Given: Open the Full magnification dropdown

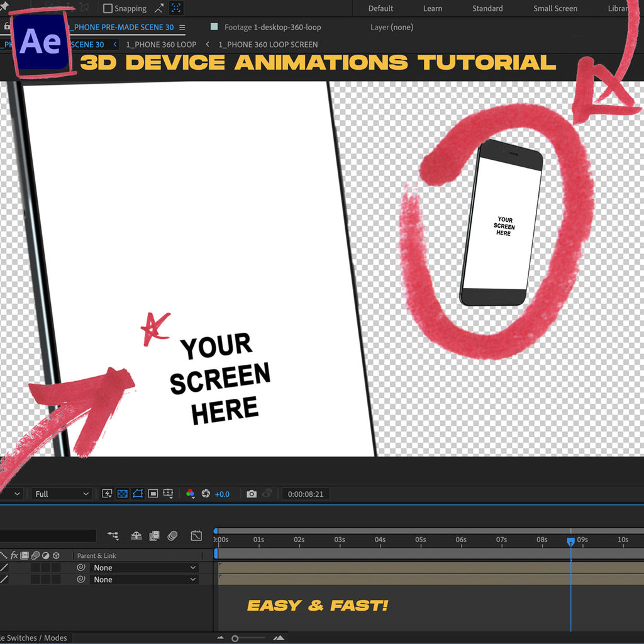Looking at the screenshot, I should coord(60,494).
